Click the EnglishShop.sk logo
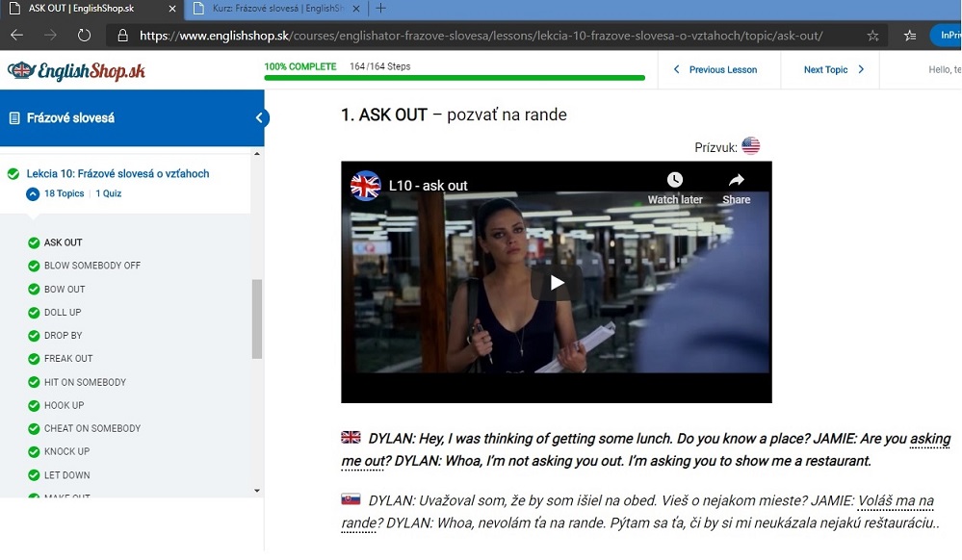Viewport: 962px width, 560px height. (x=76, y=70)
